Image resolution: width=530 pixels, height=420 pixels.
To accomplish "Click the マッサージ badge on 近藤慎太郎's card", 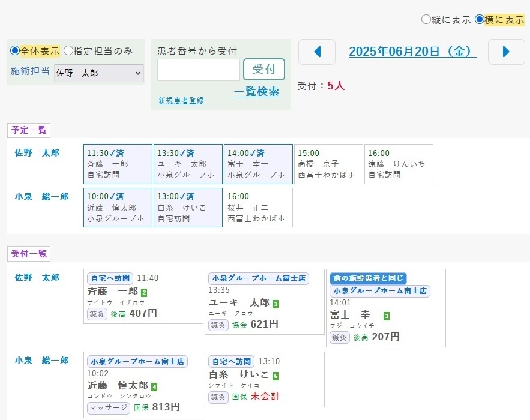I will click(109, 408).
